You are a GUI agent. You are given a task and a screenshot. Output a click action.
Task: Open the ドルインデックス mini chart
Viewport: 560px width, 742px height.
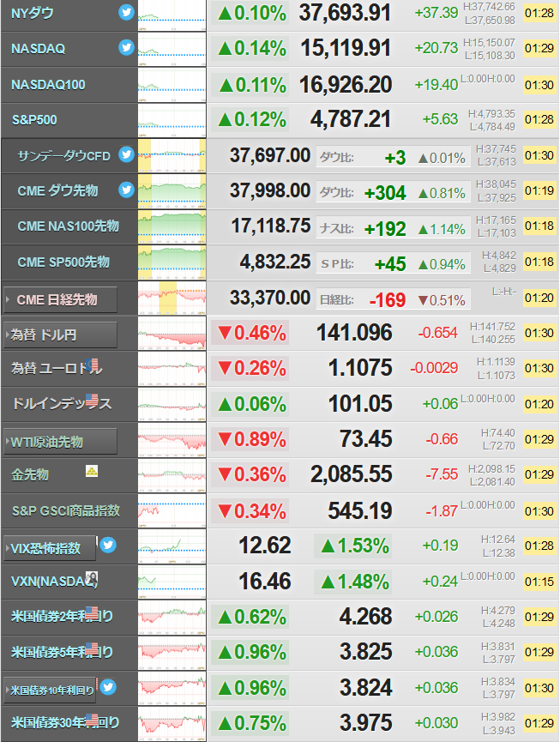coord(172,405)
